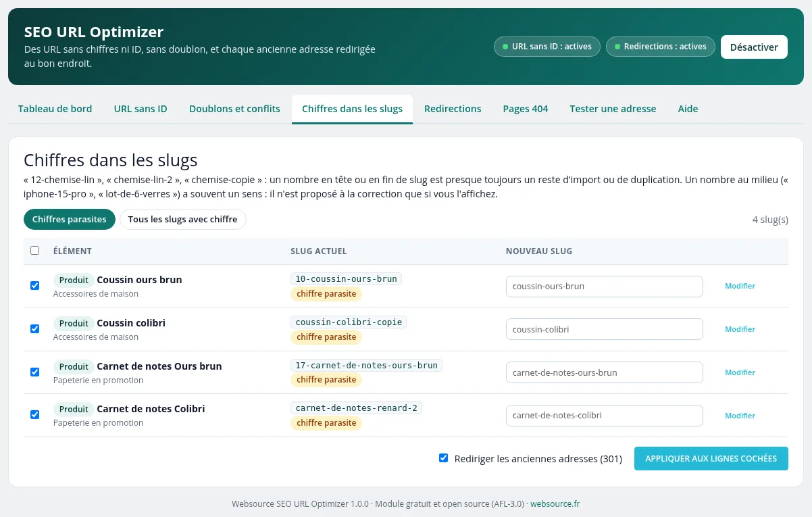Click the current slug carnet-de-notes-renard-2
The height and width of the screenshot is (517, 812).
click(x=356, y=408)
